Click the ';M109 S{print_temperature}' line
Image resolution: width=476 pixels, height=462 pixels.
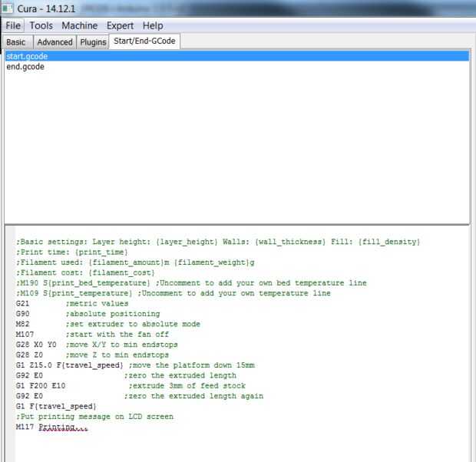click(174, 293)
